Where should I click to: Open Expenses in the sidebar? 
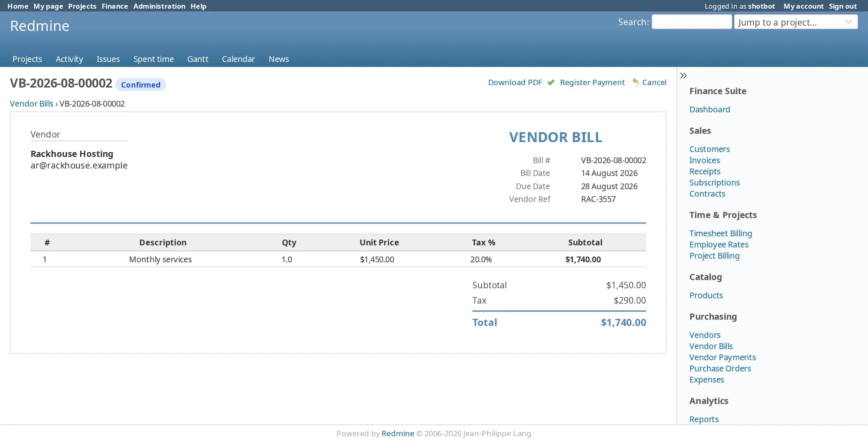coord(707,380)
